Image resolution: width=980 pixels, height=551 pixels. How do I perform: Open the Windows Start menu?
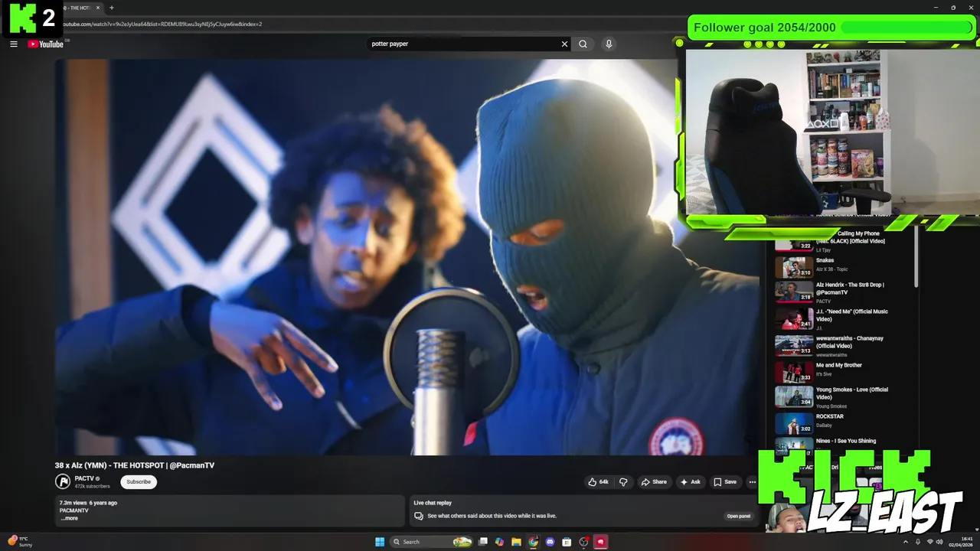380,542
